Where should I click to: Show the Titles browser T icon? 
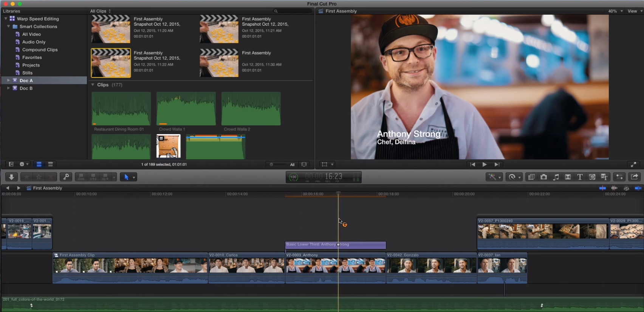(580, 177)
